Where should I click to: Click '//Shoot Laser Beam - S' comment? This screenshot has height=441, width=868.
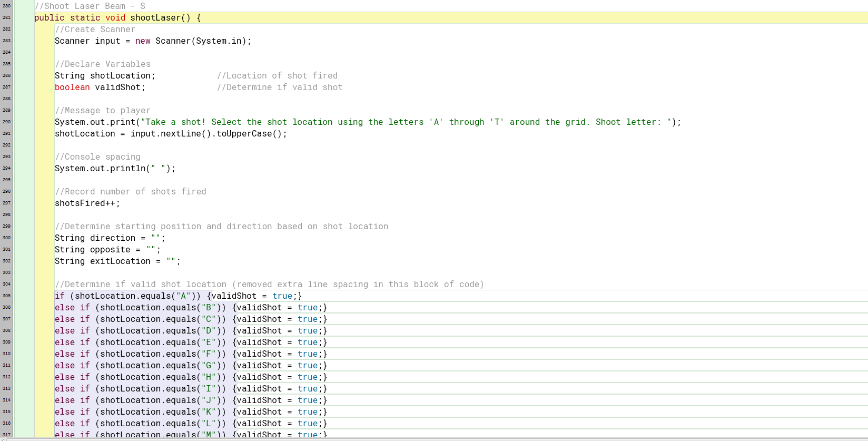[x=90, y=6]
